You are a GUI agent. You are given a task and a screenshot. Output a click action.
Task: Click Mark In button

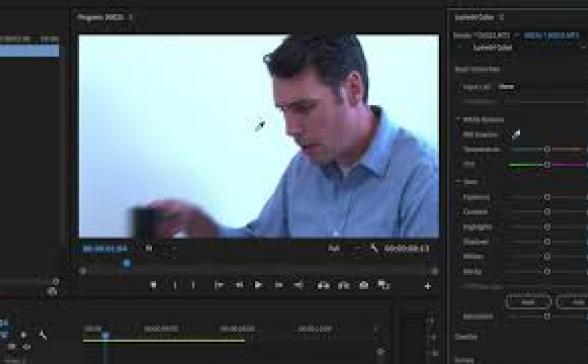[x=175, y=285]
